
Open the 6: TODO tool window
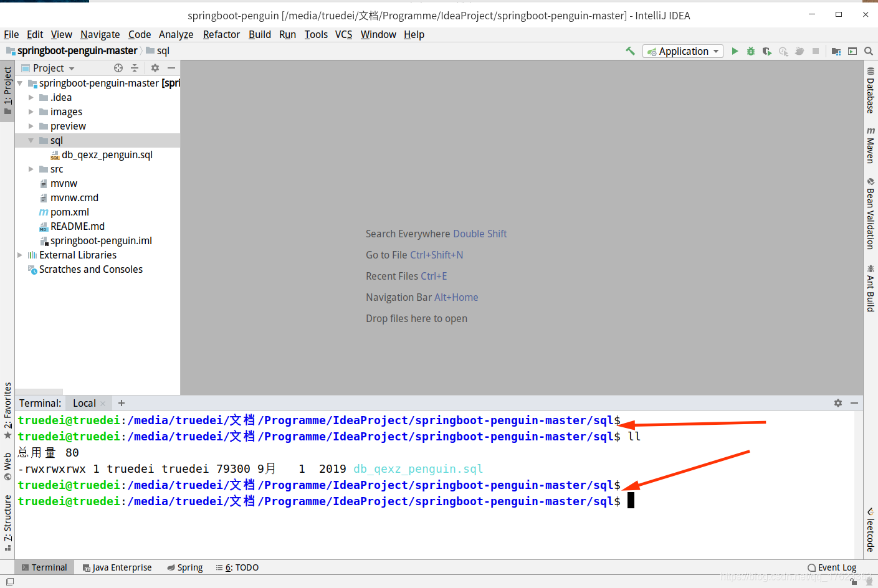click(237, 567)
